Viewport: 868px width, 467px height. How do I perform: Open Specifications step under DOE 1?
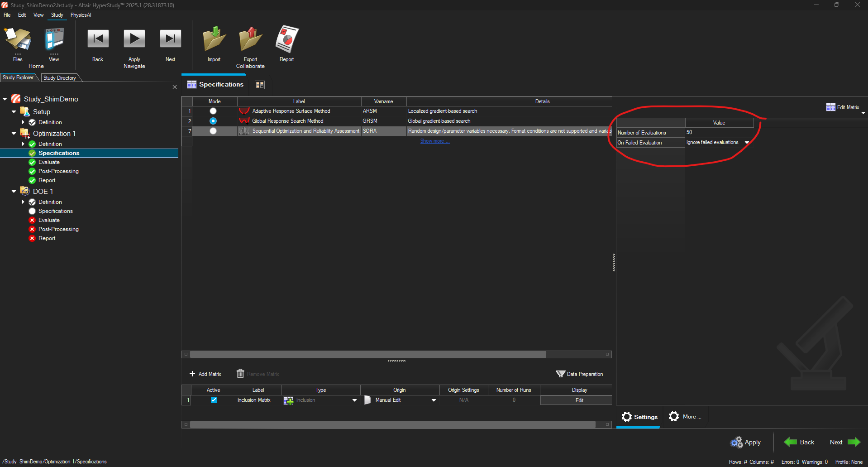(55, 211)
